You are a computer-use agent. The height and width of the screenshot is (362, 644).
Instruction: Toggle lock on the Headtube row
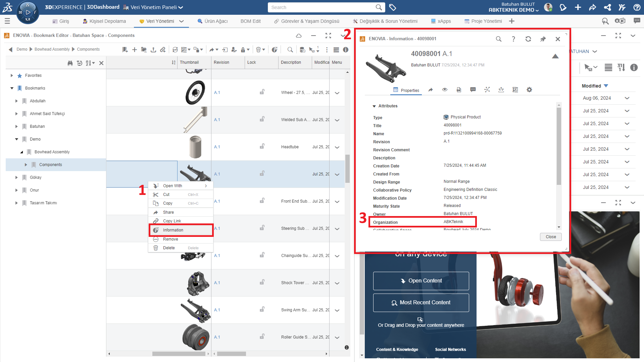(x=262, y=147)
